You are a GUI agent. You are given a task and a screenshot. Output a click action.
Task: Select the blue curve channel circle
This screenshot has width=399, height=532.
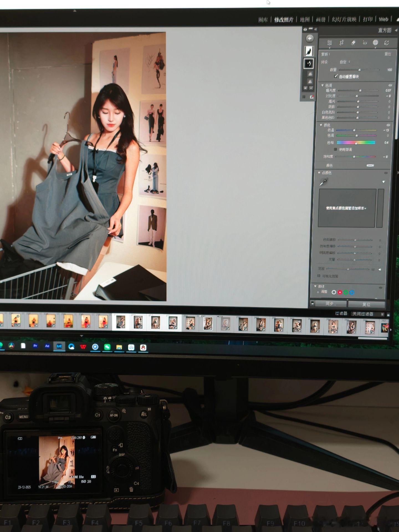pyautogui.click(x=352, y=292)
